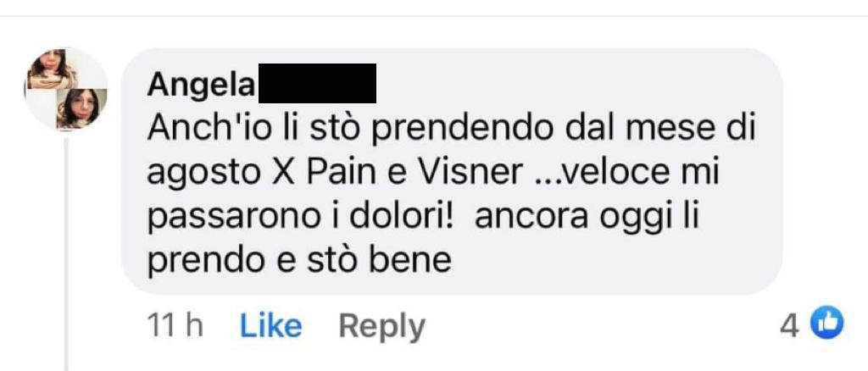Open Angela's profile via her name
The height and width of the screenshot is (371, 868).
click(200, 85)
